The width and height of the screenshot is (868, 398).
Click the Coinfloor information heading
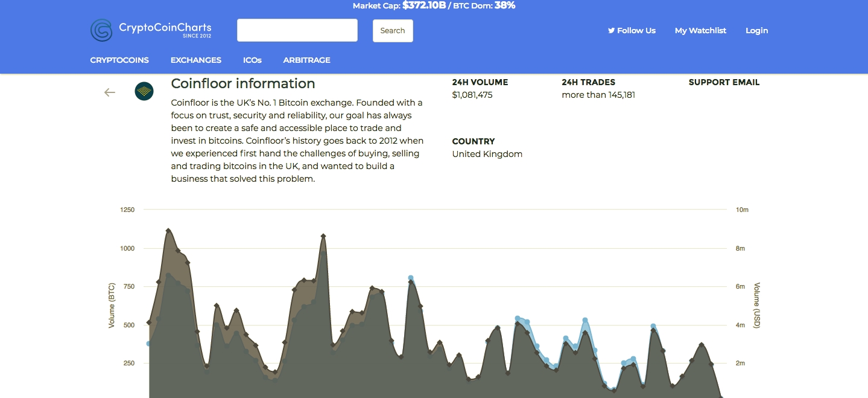tap(243, 83)
